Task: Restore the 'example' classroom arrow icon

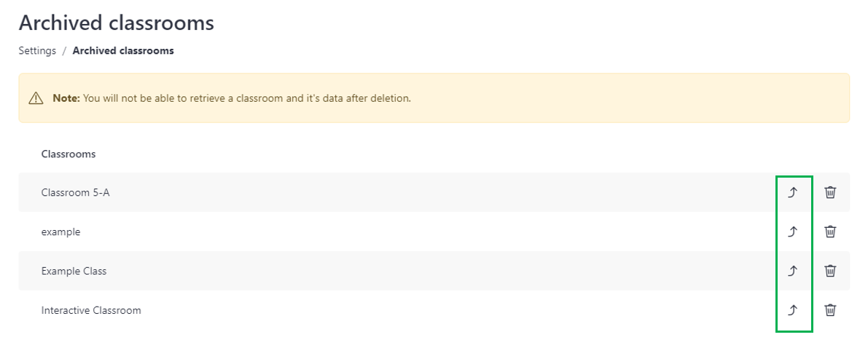Action: tap(792, 232)
